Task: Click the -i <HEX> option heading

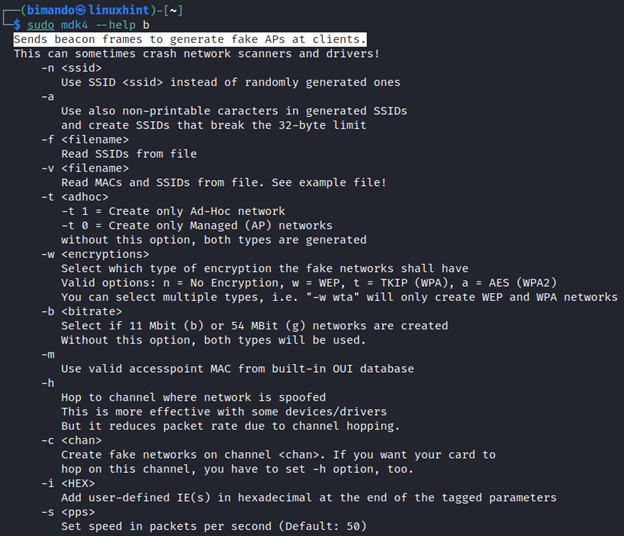Action: (x=68, y=483)
